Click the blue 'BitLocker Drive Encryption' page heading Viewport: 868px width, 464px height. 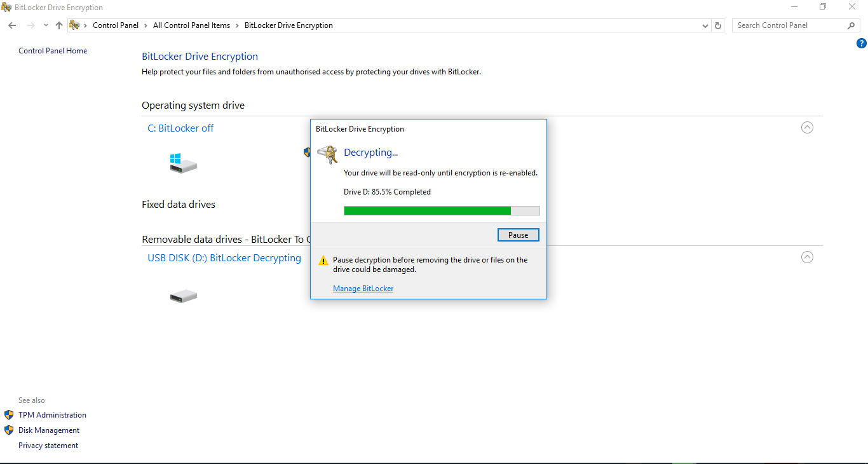[x=200, y=57]
